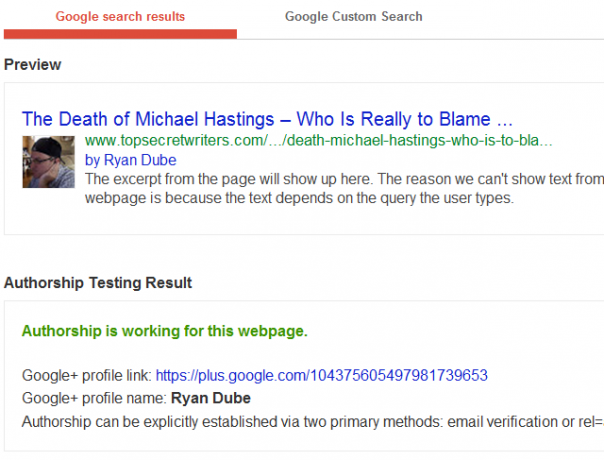Click the excerpt line starting 'webpage is because'

(x=299, y=198)
